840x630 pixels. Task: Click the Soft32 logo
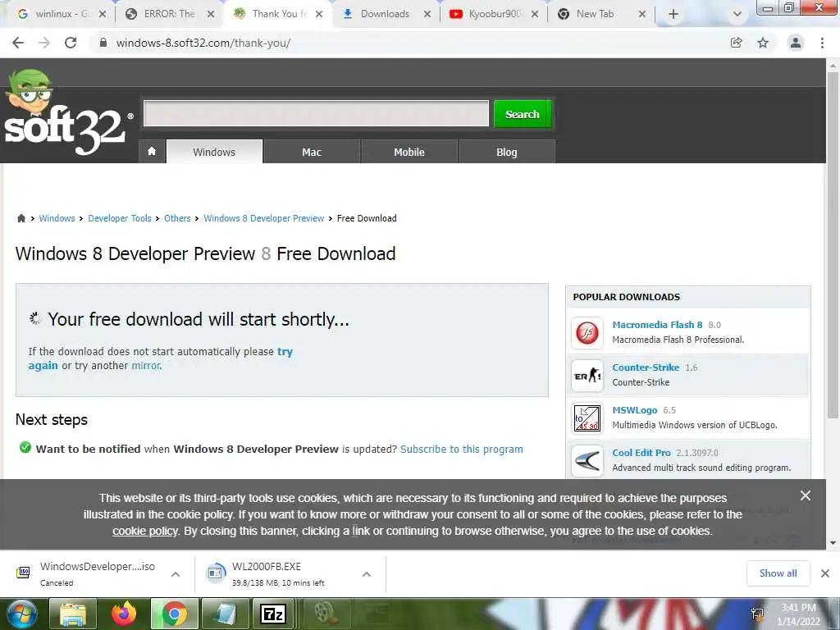[x=67, y=113]
